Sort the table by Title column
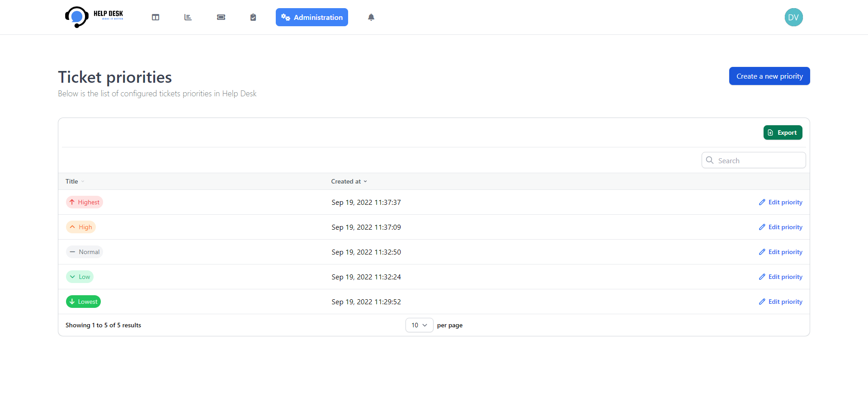The width and height of the screenshot is (868, 420). (x=75, y=181)
